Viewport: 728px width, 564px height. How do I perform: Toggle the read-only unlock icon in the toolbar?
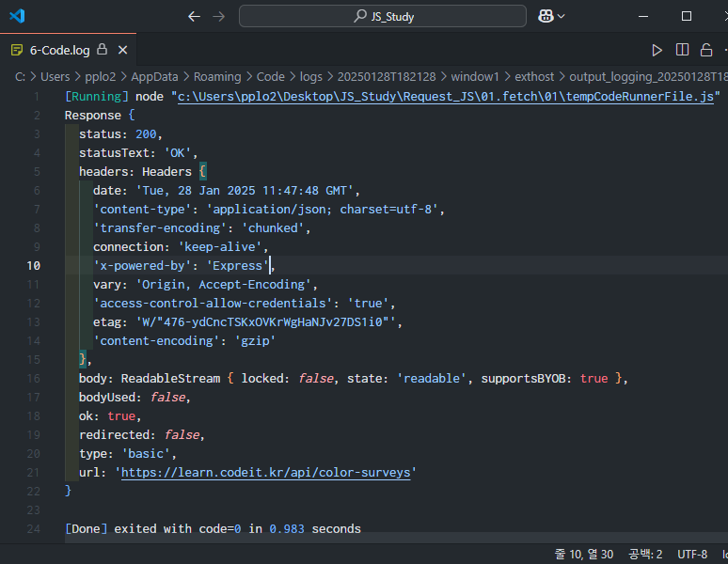(x=706, y=50)
